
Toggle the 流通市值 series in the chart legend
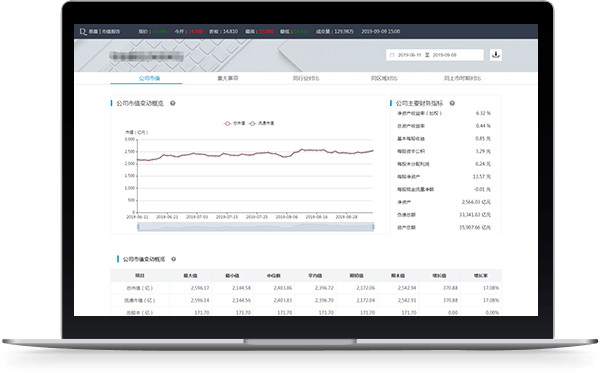(x=262, y=123)
